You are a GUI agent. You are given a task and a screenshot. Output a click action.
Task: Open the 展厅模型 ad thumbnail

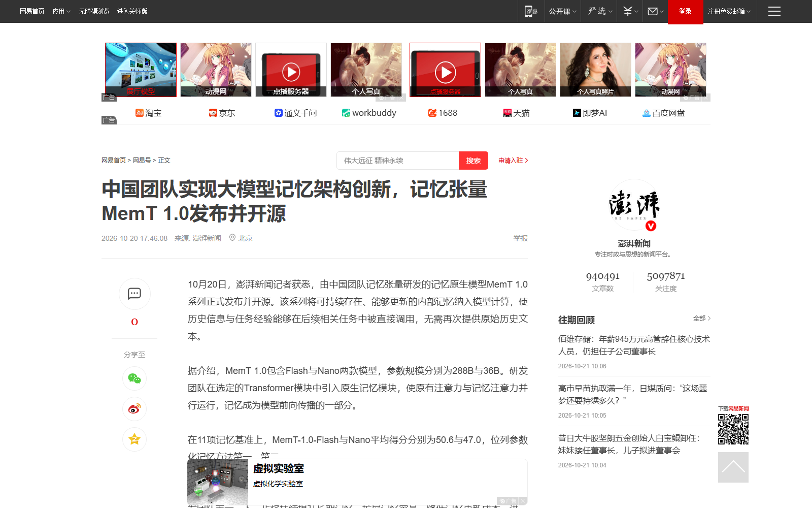pyautogui.click(x=141, y=70)
